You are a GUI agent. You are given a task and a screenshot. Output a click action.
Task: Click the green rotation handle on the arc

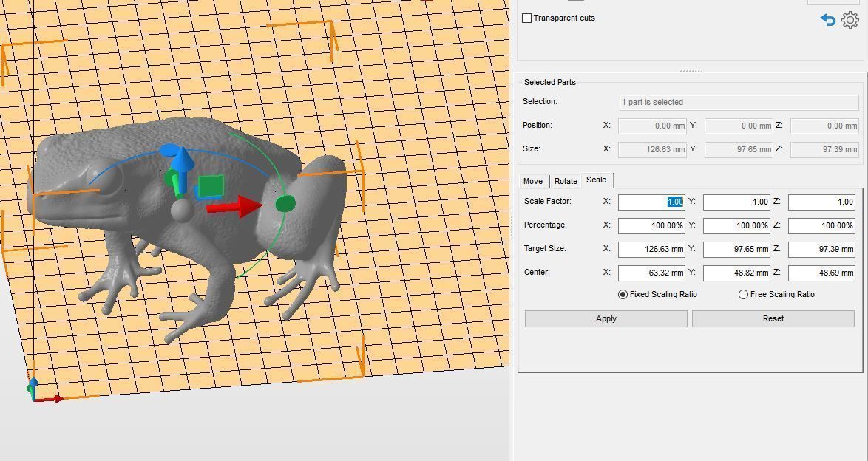[x=285, y=203]
